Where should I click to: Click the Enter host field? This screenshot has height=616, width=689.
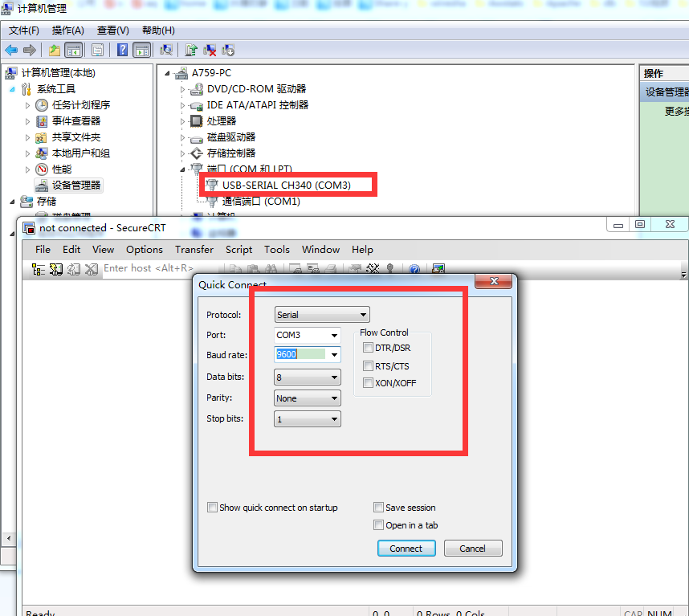click(x=161, y=268)
